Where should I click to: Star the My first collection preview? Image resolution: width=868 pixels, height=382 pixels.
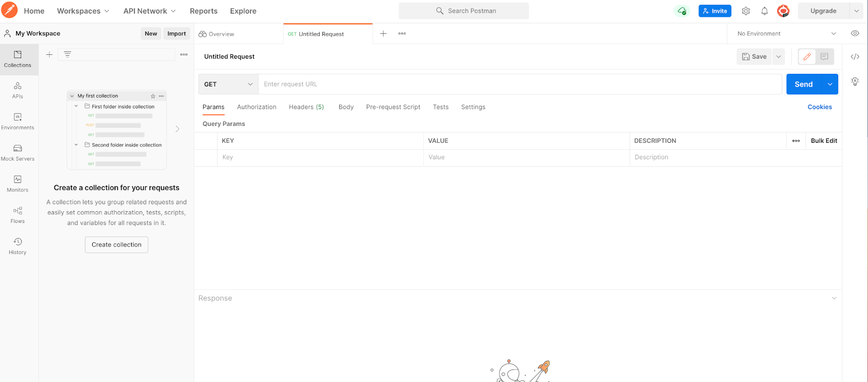153,96
